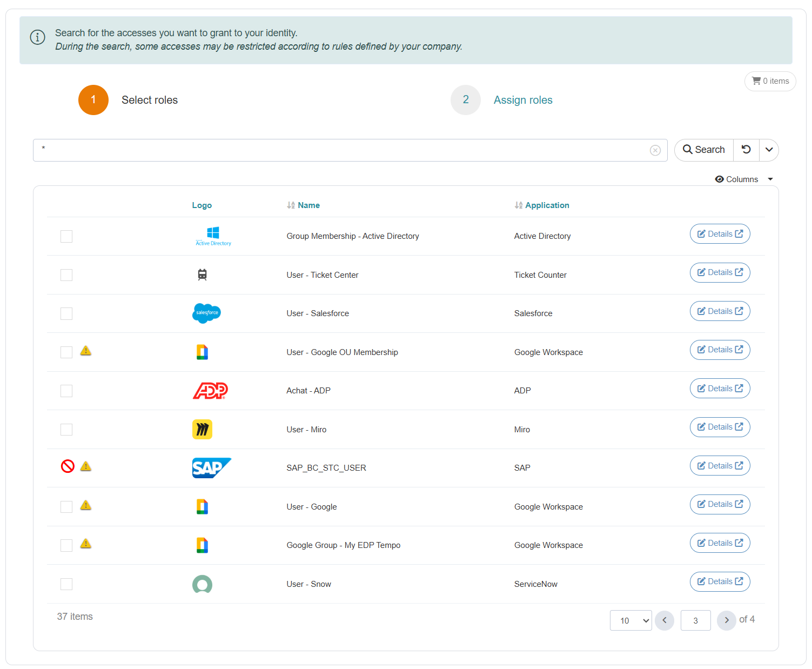Go to the Assign roles step
This screenshot has width=812, height=669.
(x=522, y=100)
